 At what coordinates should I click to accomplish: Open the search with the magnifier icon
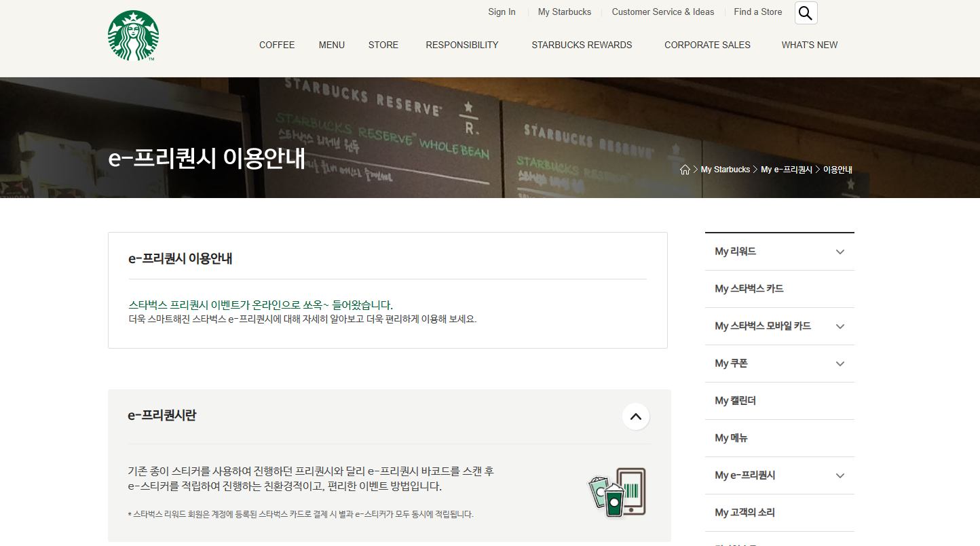tap(806, 12)
